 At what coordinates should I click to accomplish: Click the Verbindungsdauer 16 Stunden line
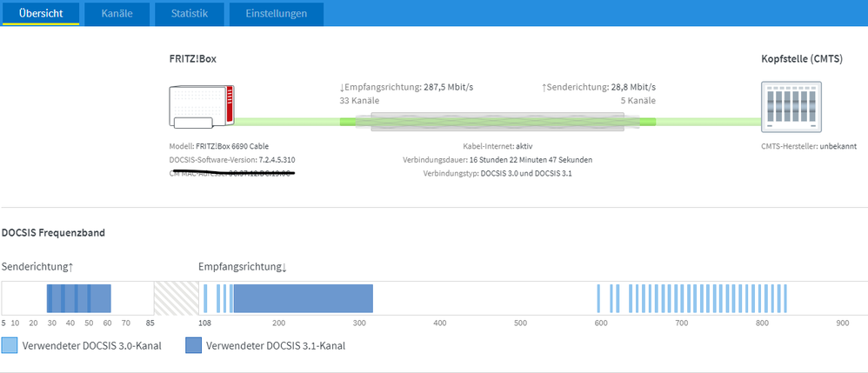click(x=497, y=160)
